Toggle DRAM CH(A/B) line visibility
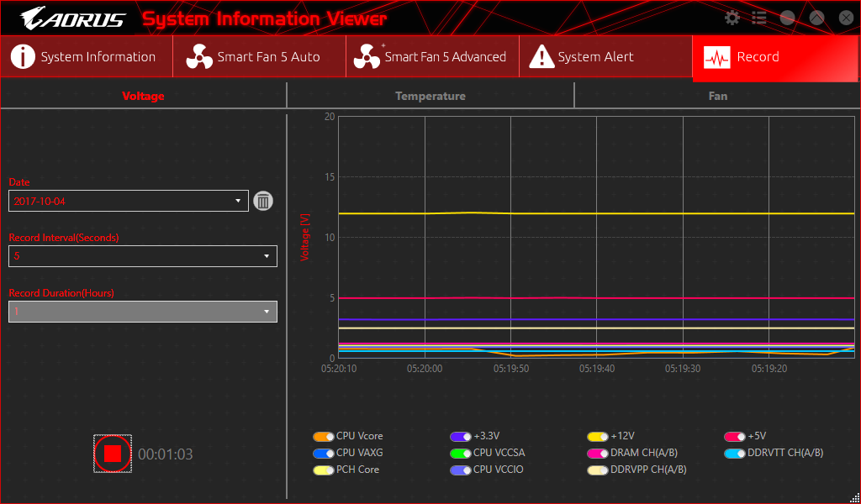 click(598, 453)
